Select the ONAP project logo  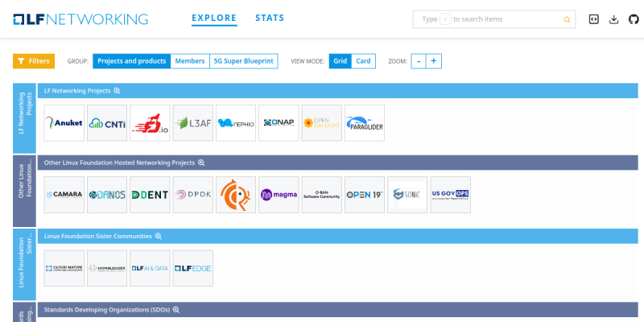coord(279,123)
